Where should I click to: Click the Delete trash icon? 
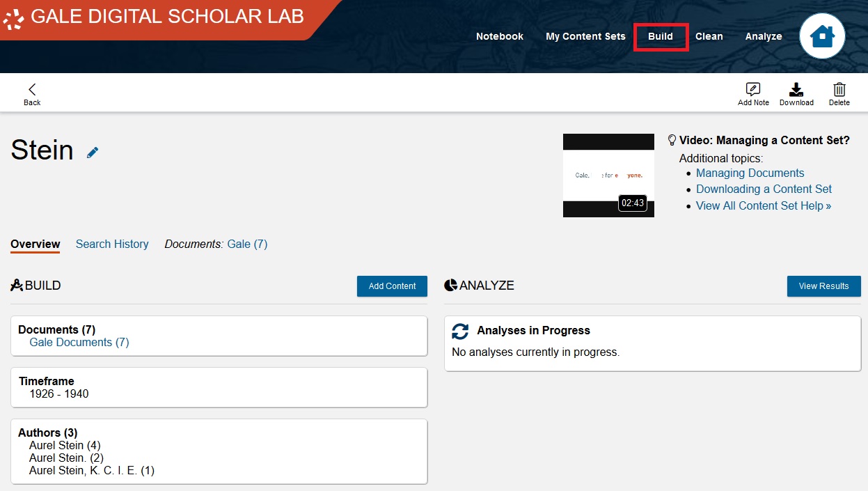click(839, 89)
